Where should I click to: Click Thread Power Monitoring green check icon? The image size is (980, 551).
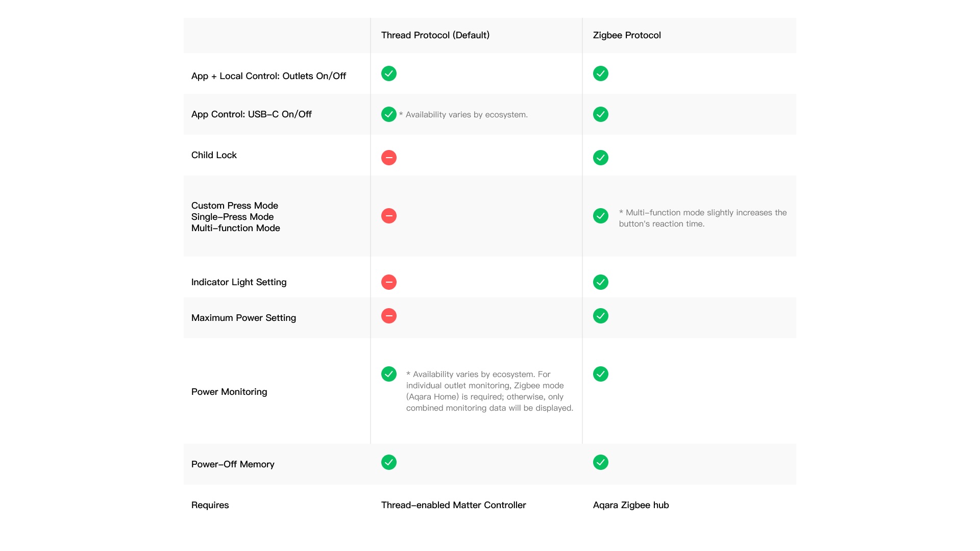click(388, 374)
